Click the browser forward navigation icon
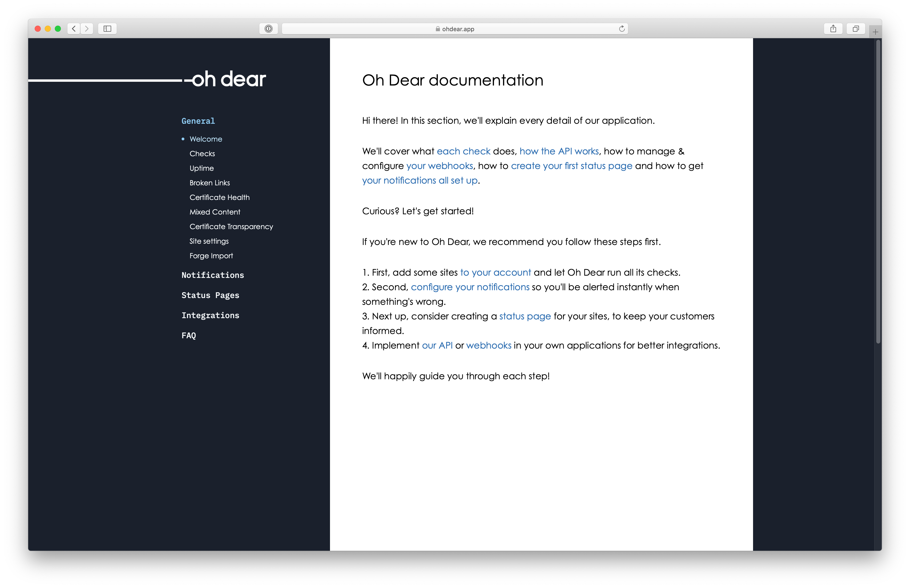The image size is (910, 588). 86,28
